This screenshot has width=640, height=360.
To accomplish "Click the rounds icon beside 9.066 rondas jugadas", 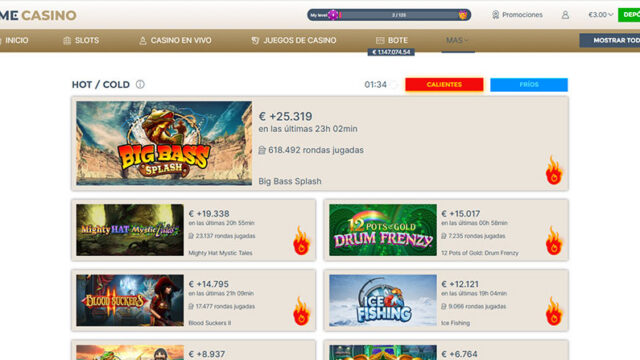I will point(444,306).
